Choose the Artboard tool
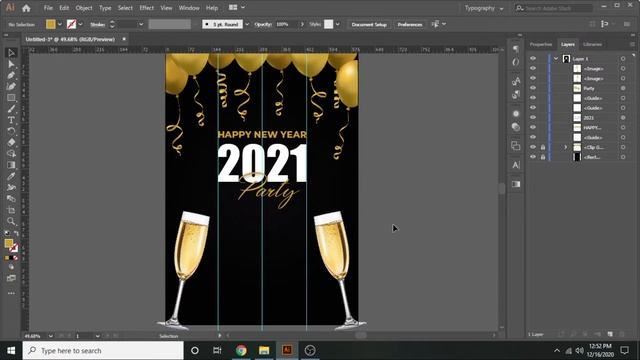The width and height of the screenshot is (640, 360). 11,210
